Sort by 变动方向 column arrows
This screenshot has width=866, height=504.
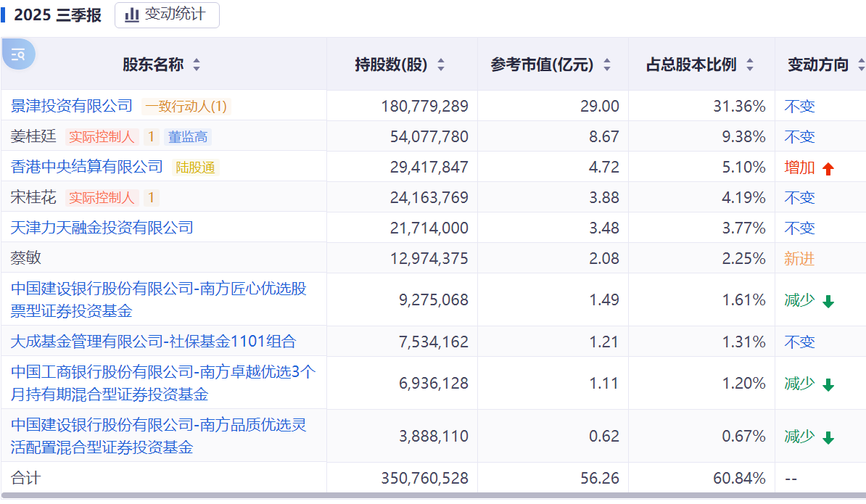[x=861, y=65]
